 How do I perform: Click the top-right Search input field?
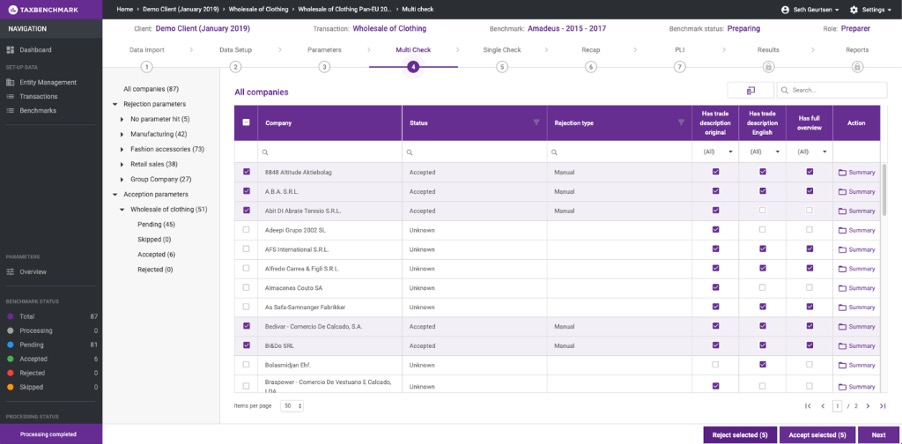pos(832,90)
